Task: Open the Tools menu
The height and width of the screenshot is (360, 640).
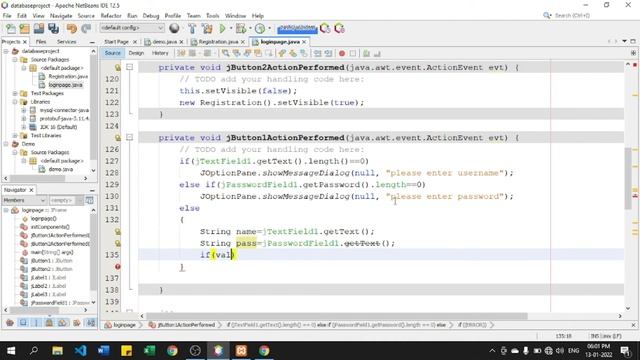Action: (213, 16)
